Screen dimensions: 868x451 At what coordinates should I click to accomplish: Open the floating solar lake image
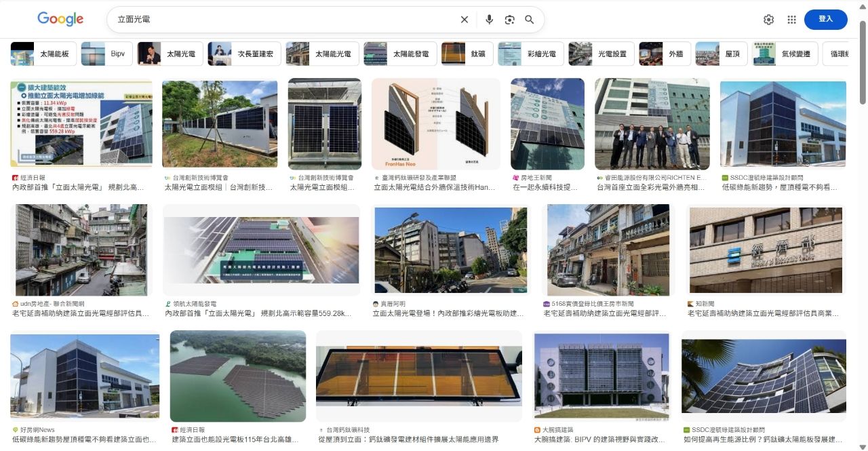(x=238, y=376)
